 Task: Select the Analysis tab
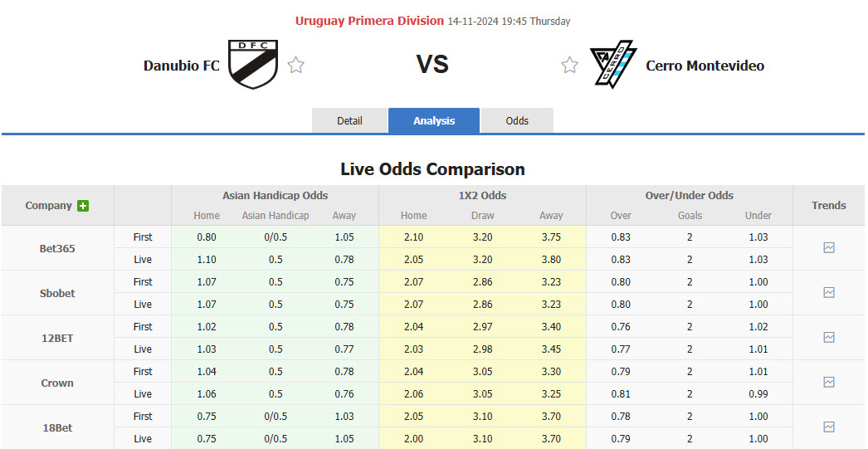[434, 120]
